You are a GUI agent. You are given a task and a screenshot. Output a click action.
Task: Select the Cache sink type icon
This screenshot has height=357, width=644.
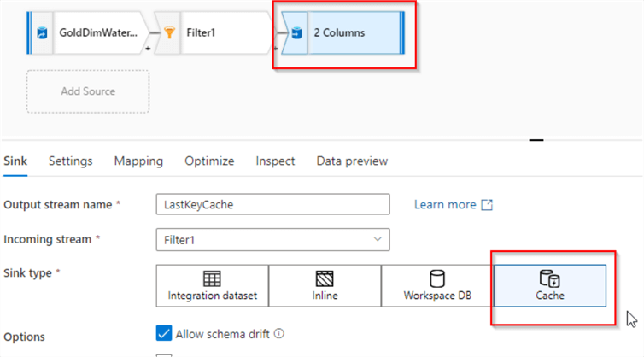[x=549, y=279]
